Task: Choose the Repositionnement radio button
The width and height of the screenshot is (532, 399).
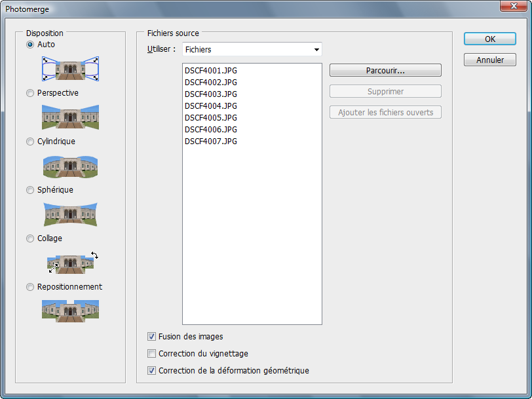Action: click(x=30, y=287)
